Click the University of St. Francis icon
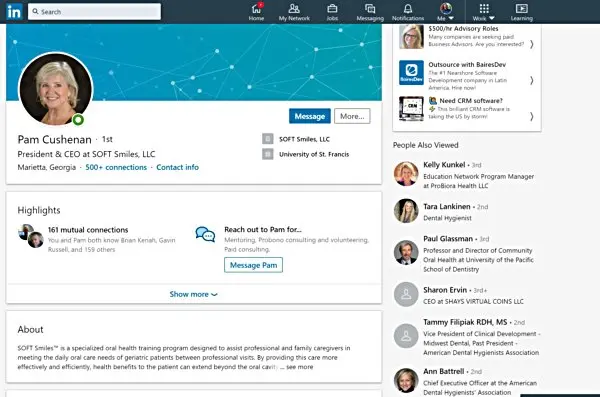Image resolution: width=600 pixels, height=397 pixels. (x=267, y=154)
